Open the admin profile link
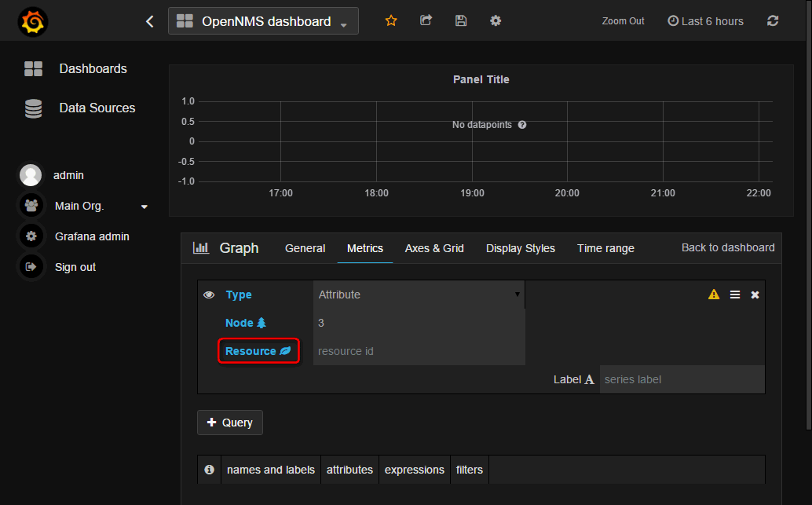Viewport: 812px width, 505px height. pyautogui.click(x=68, y=176)
